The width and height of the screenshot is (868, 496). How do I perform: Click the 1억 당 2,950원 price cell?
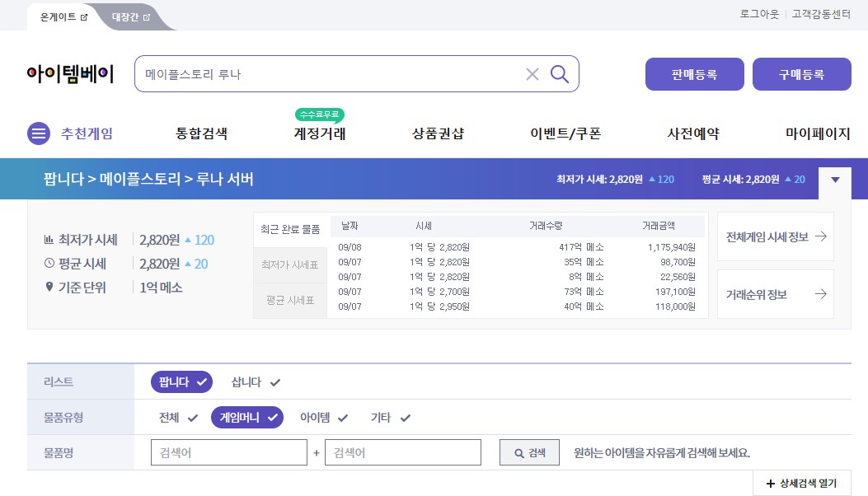[x=439, y=306]
